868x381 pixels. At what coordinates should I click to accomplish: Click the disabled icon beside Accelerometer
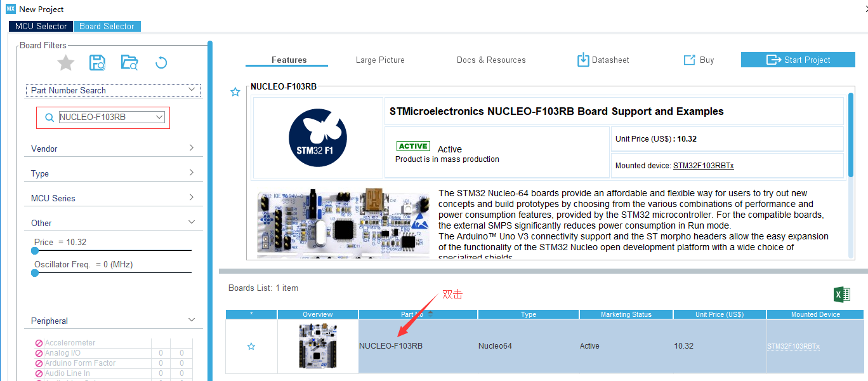tap(39, 343)
